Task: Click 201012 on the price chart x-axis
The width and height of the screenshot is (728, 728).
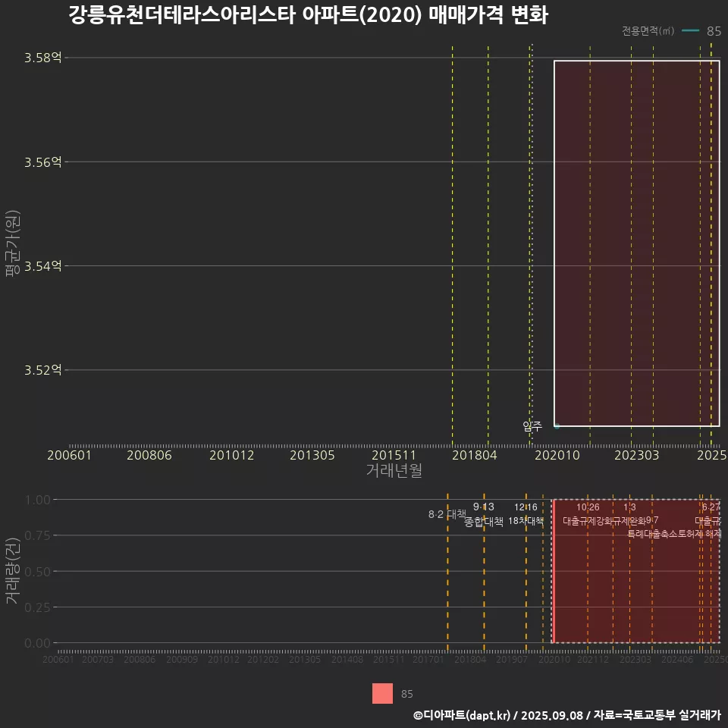Action: point(232,455)
